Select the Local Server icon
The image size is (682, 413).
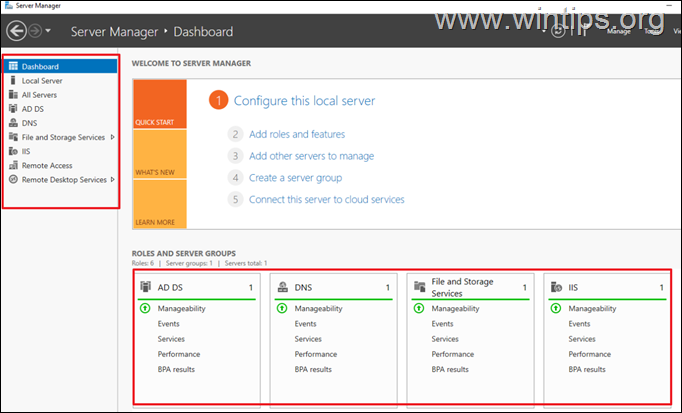(x=13, y=81)
